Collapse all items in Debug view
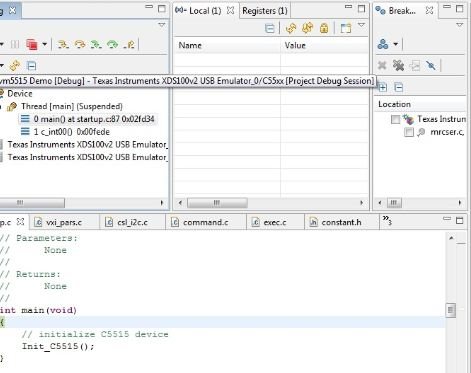Viewport: 471px width, 373px height. click(31, 66)
